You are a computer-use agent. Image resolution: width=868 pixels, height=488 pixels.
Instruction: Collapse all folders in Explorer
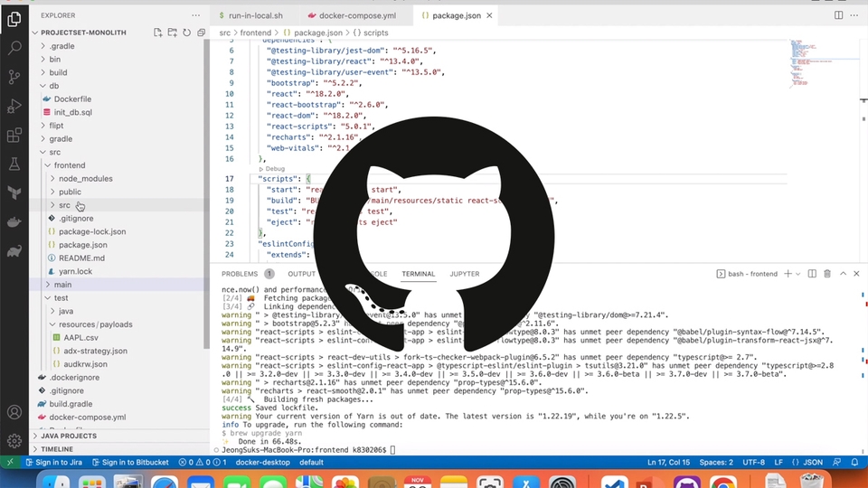tap(201, 33)
